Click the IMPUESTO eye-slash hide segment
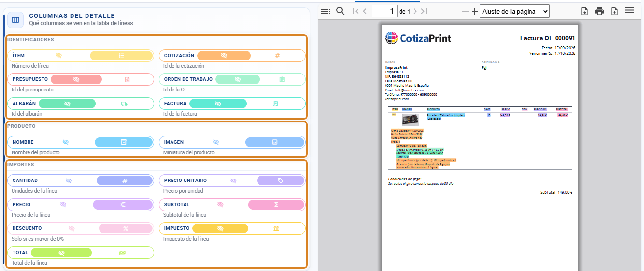644x271 pixels. (220, 228)
